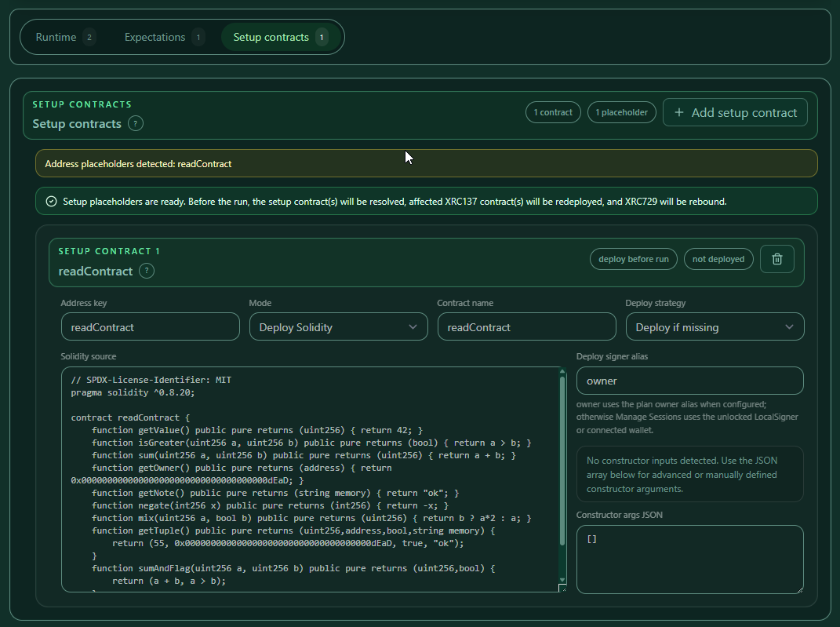
Task: Click the function getNote() code line
Action: (275, 493)
